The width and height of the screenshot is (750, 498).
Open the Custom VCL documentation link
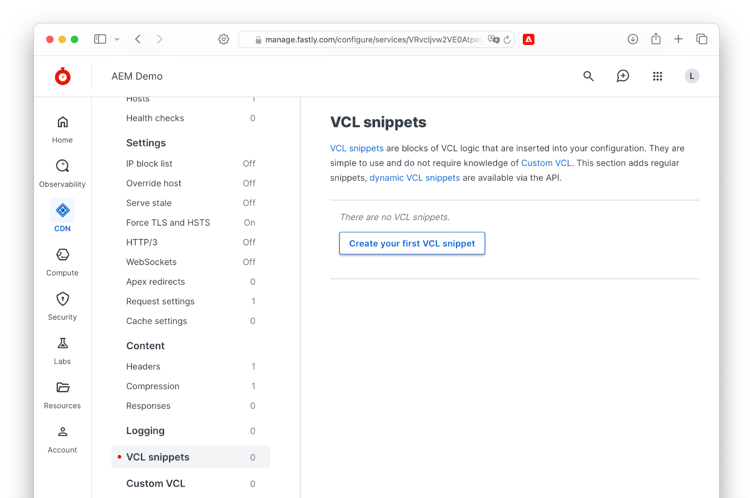[546, 163]
